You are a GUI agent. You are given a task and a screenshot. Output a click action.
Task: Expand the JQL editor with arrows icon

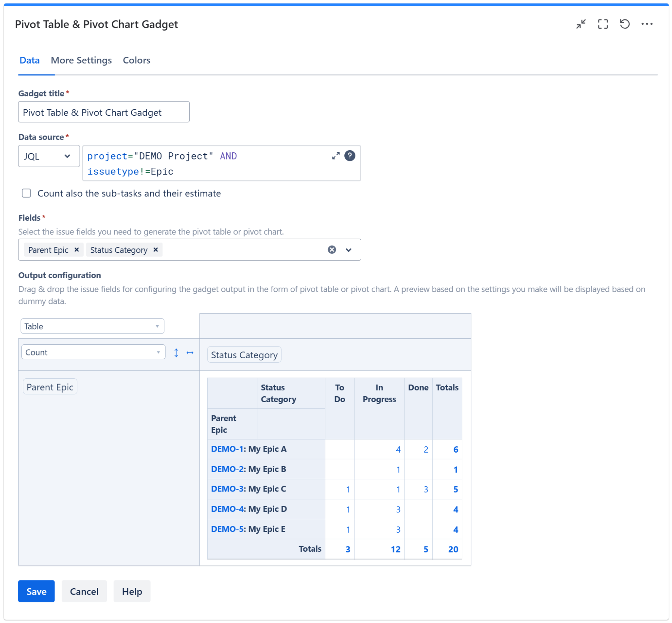click(335, 156)
